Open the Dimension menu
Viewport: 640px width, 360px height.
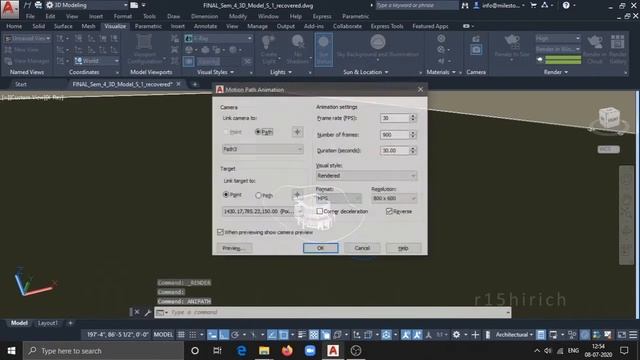[204, 16]
